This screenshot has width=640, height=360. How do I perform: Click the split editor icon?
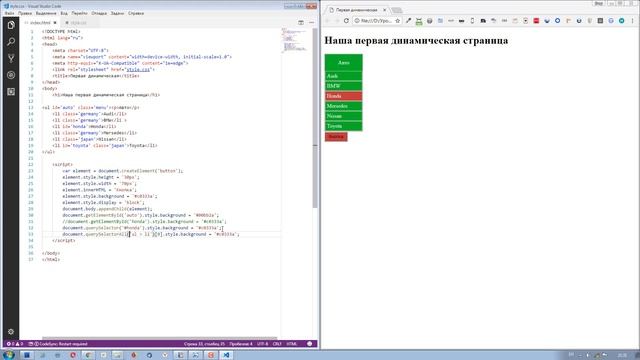tap(301, 22)
